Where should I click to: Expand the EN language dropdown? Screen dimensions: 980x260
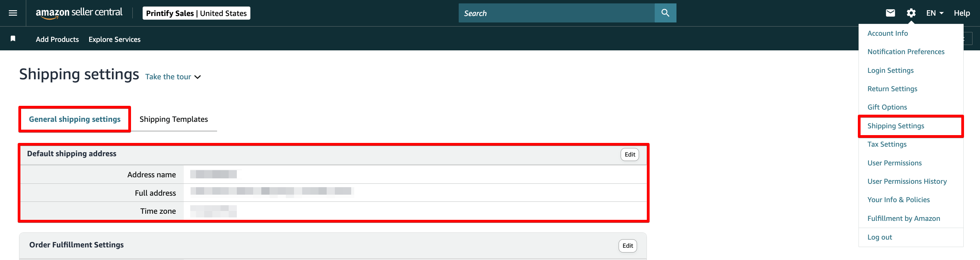coord(934,13)
